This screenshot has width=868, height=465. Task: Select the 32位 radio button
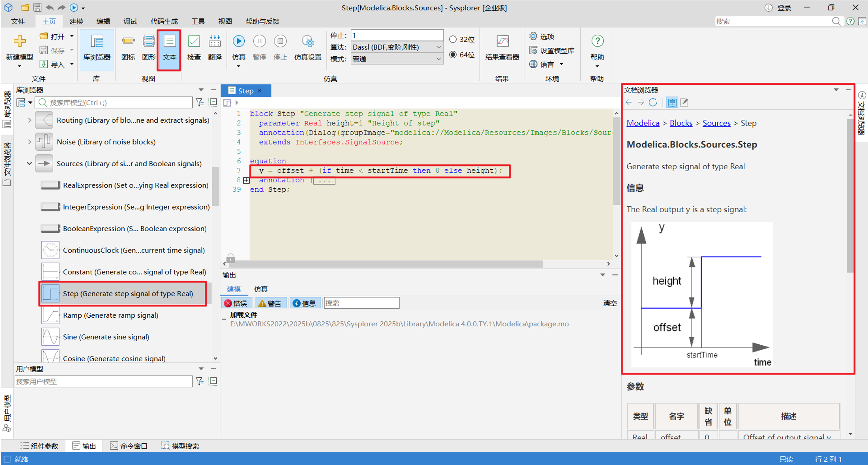tap(453, 39)
